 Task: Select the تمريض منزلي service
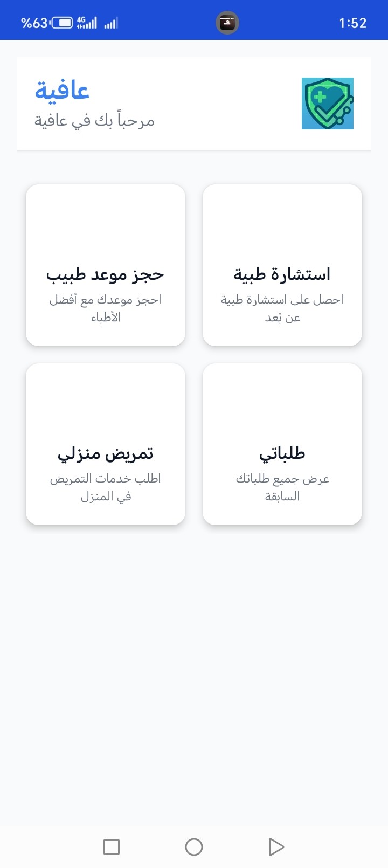(x=106, y=444)
